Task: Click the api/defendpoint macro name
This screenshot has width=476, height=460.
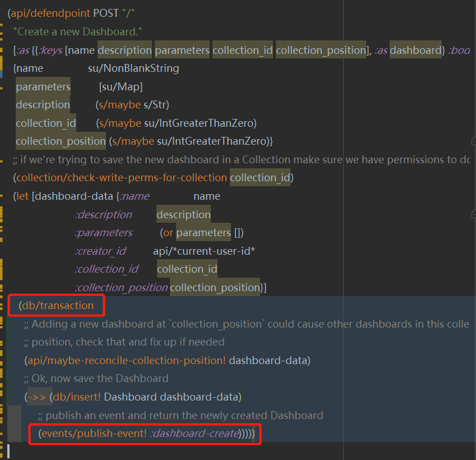Action: [50, 13]
